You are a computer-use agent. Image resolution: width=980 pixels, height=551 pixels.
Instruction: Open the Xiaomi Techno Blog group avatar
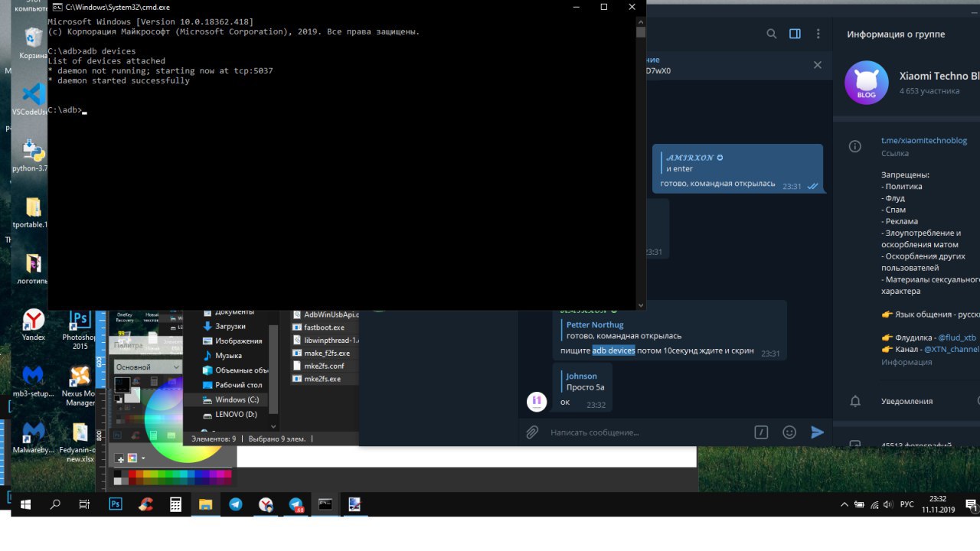[x=866, y=83]
